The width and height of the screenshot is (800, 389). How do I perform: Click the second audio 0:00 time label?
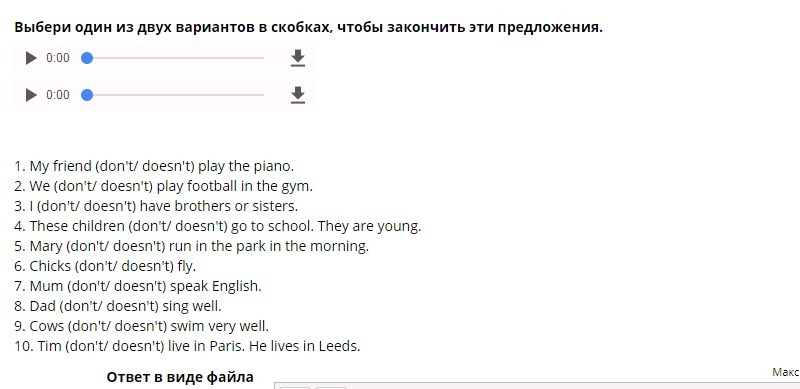coord(58,95)
